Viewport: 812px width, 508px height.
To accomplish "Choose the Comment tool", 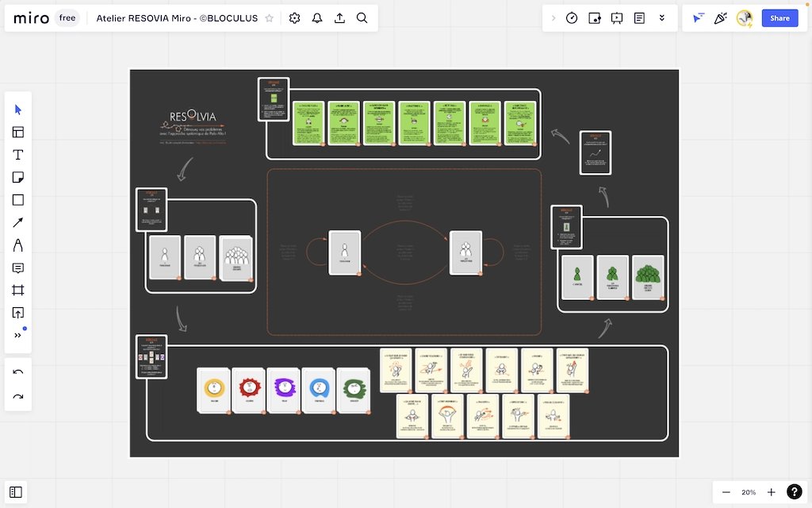I will pyautogui.click(x=18, y=268).
